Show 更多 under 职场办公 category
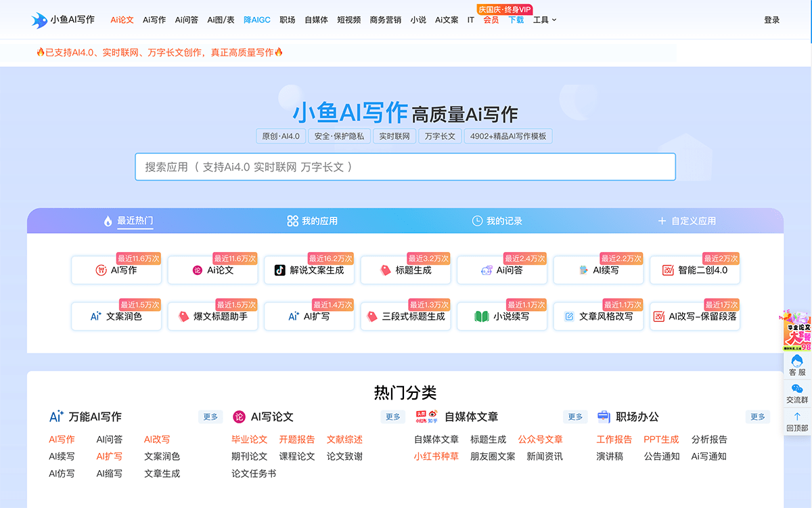 pos(758,417)
